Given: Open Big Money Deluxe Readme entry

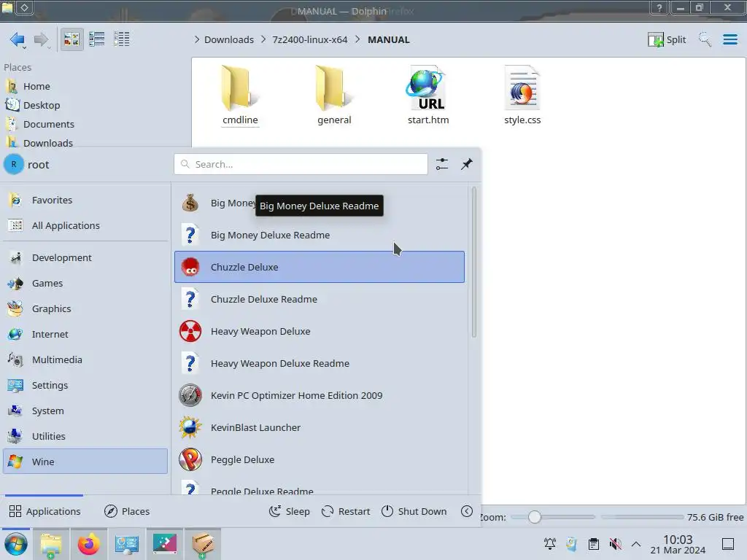Looking at the screenshot, I should point(320,235).
